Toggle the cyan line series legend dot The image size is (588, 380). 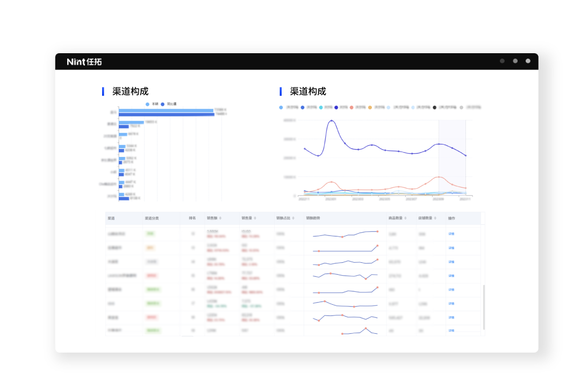[x=321, y=107]
